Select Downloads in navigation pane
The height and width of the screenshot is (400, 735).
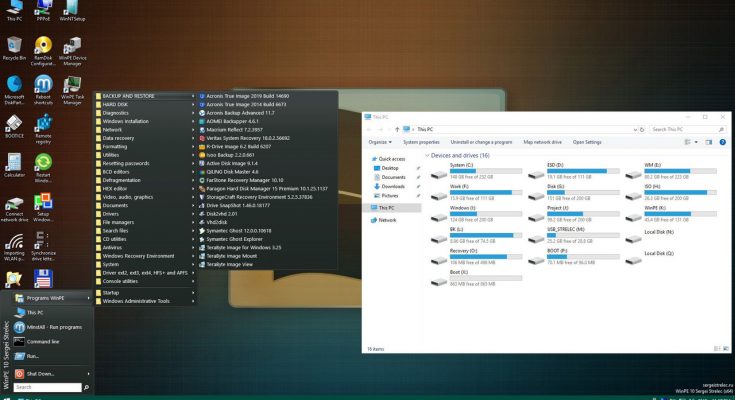pos(389,186)
